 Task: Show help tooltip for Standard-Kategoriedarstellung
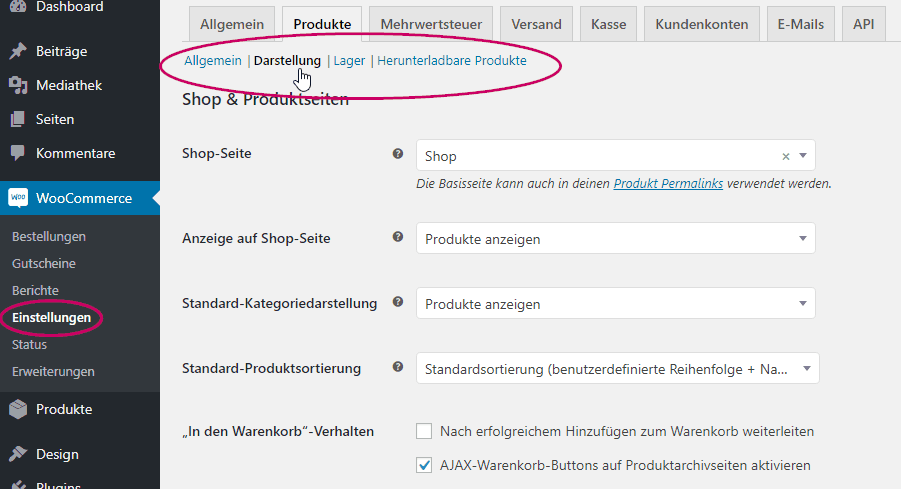click(398, 302)
